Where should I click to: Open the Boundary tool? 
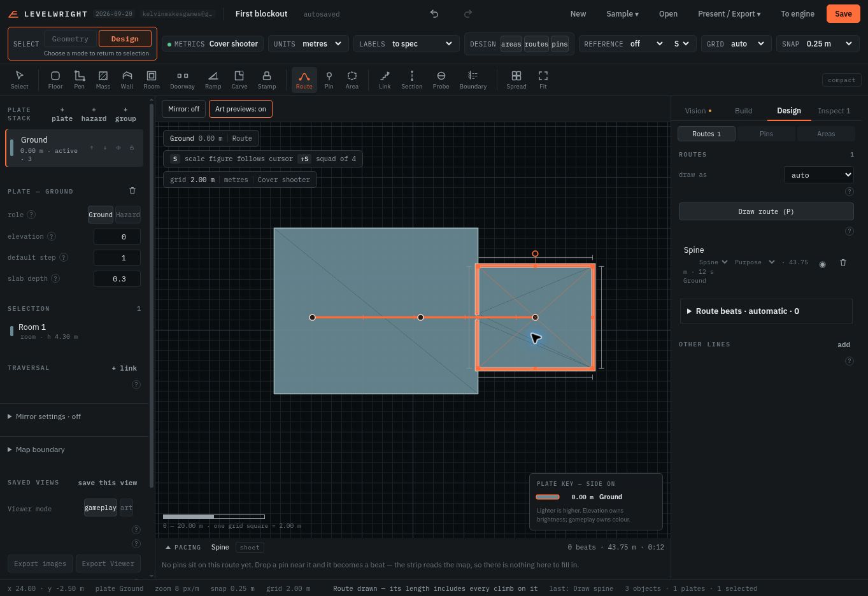point(473,80)
